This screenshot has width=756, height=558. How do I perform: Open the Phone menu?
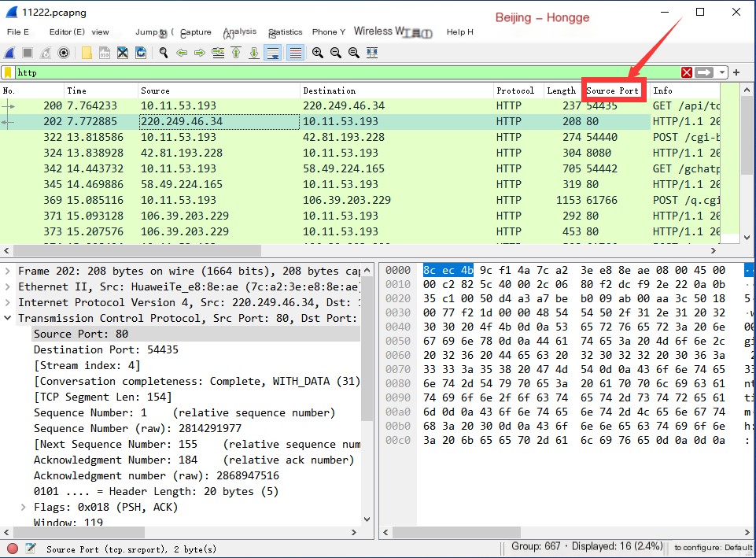tap(329, 31)
